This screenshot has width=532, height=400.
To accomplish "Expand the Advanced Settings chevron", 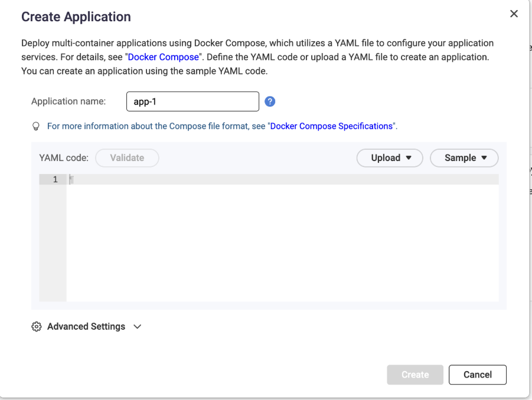I will [x=137, y=327].
